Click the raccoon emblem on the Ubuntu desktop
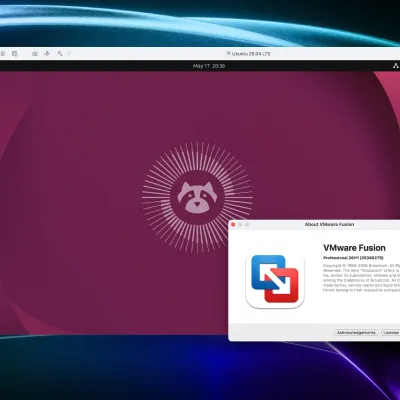 (197, 197)
